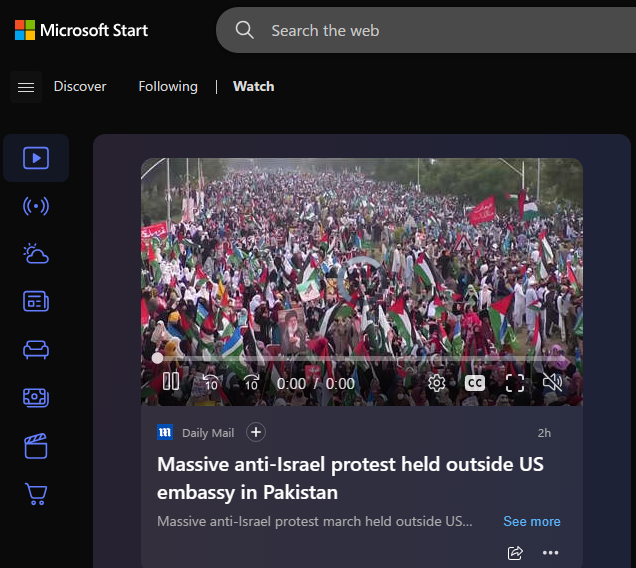Open the Daily Mail source link
The height and width of the screenshot is (568, 636).
click(x=208, y=433)
